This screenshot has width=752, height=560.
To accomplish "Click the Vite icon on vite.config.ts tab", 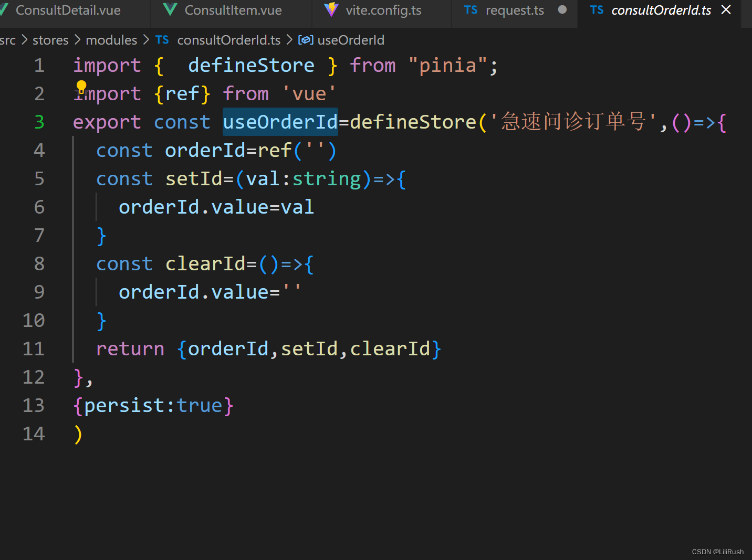I will pos(331,9).
